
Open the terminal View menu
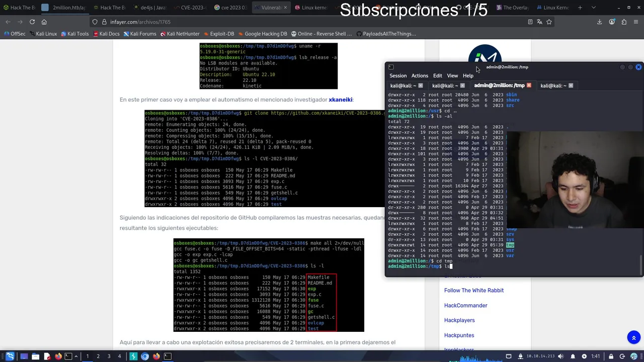(452, 75)
